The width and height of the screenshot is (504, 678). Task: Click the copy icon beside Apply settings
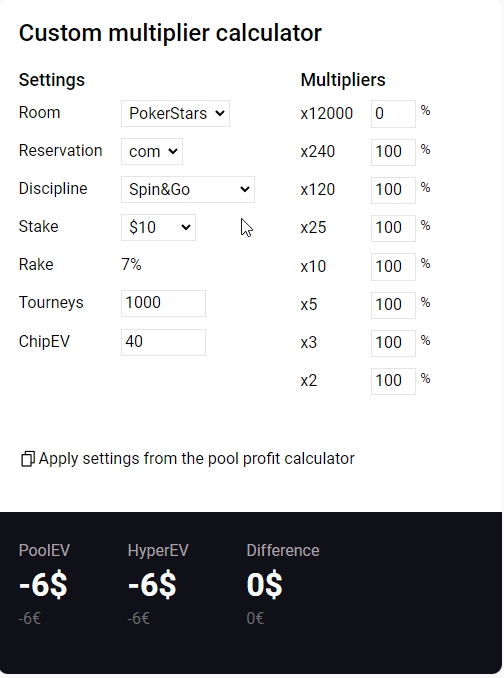[28, 459]
